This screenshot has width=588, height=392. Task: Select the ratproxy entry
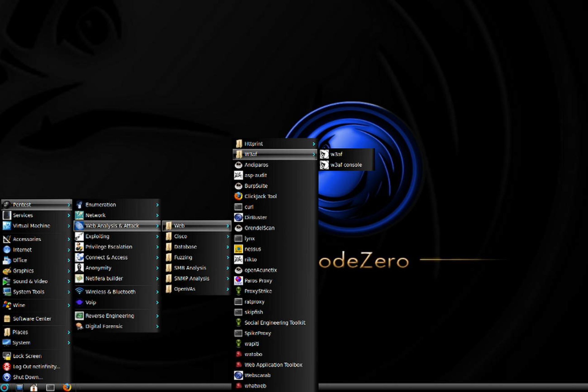275,302
